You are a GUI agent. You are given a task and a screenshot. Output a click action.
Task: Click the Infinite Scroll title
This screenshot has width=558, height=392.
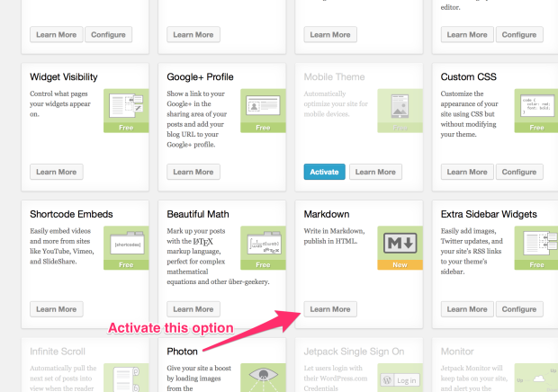(x=58, y=352)
